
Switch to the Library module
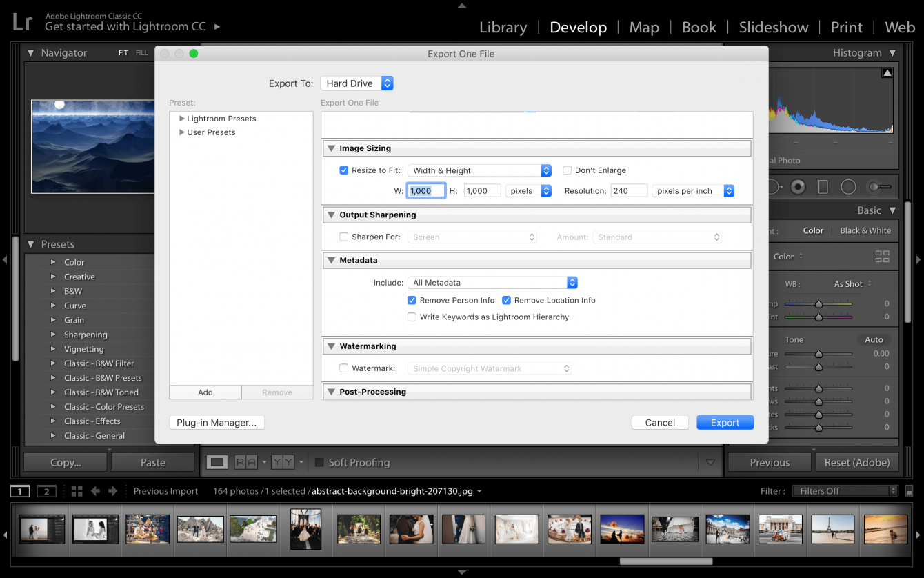tap(503, 27)
